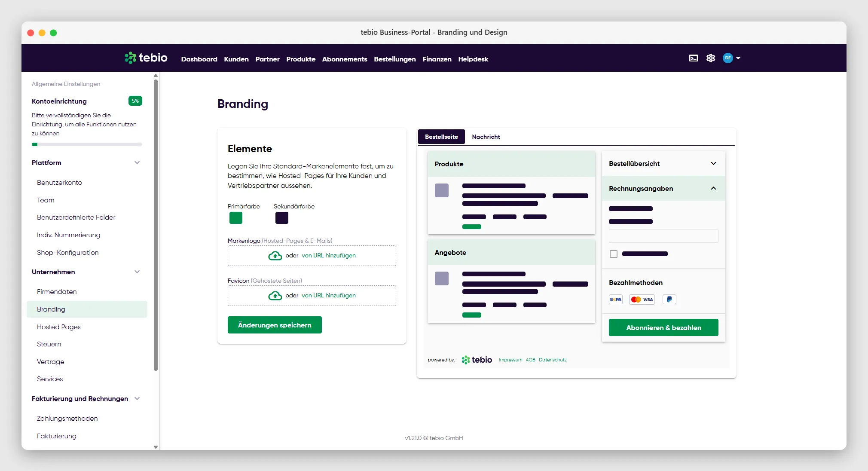Open Team settings
Viewport: 868px width, 471px height.
46,200
